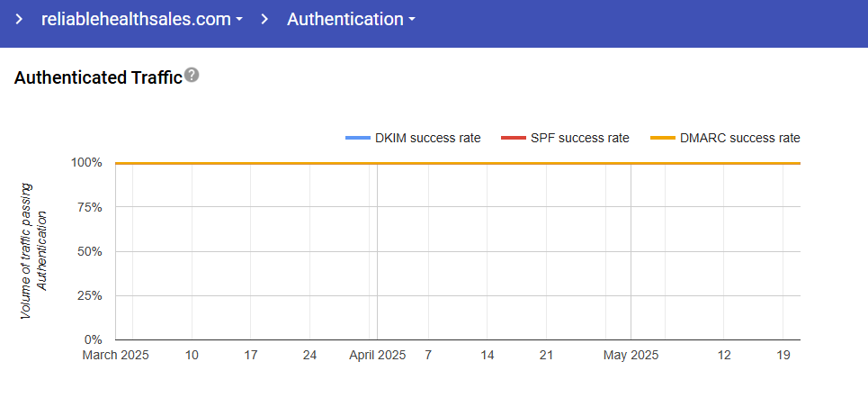Viewport: 868px width, 407px height.
Task: Open the reliablehealthsales.com domain dropdown
Action: 141,19
